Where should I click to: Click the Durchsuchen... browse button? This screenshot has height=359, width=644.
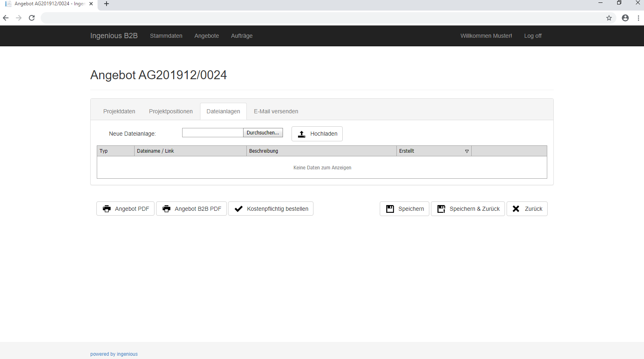tap(263, 133)
